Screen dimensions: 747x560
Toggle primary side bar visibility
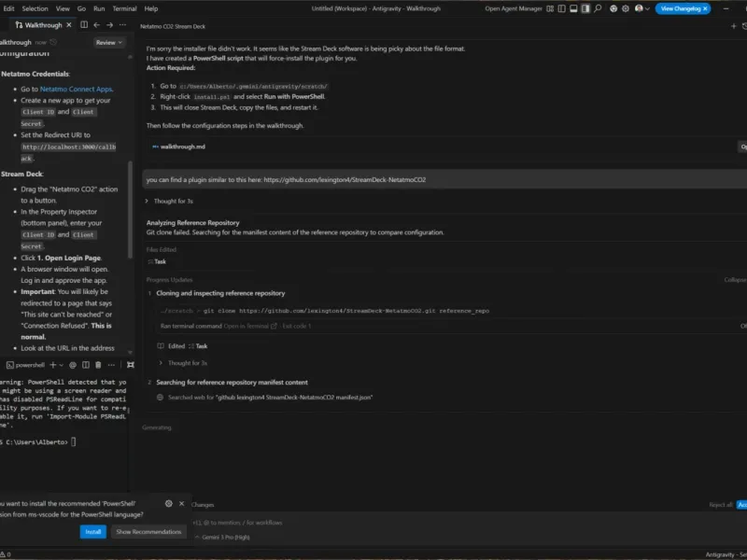click(562, 8)
